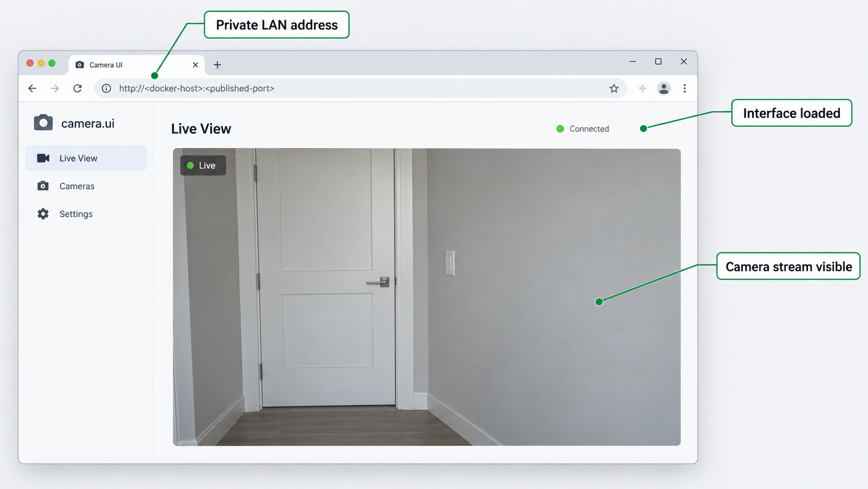Click the Cameras camera icon in the sidebar

pyautogui.click(x=43, y=186)
